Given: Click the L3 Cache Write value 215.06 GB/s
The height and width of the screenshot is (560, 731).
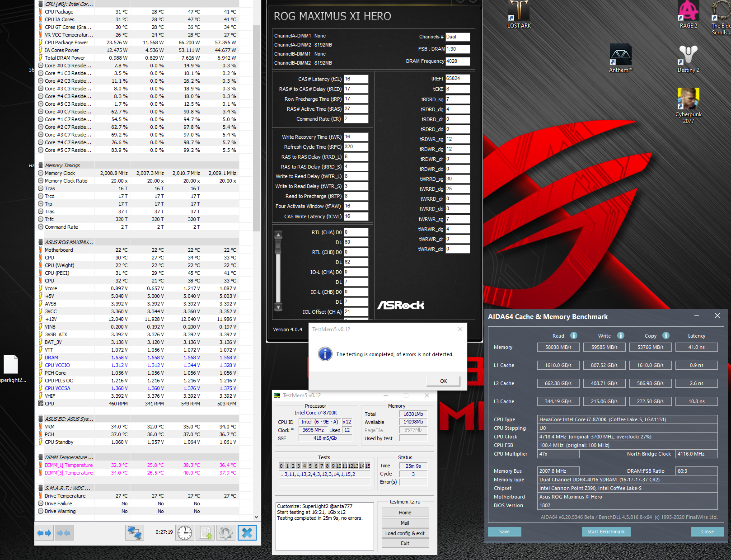Looking at the screenshot, I should [604, 401].
